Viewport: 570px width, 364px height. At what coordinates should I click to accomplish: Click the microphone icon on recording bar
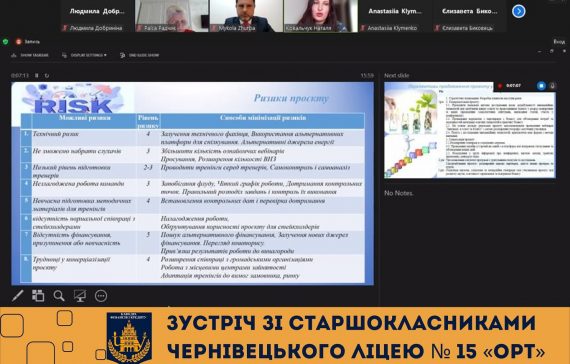coord(552,86)
